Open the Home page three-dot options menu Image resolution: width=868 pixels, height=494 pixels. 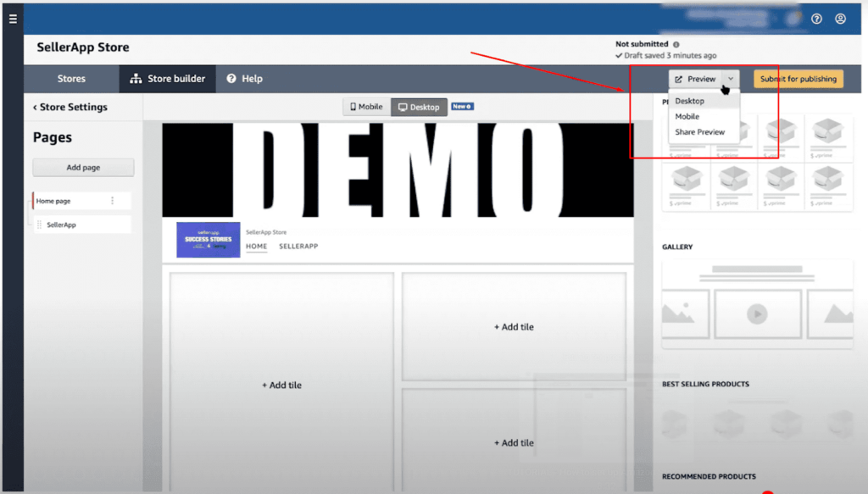(x=112, y=201)
